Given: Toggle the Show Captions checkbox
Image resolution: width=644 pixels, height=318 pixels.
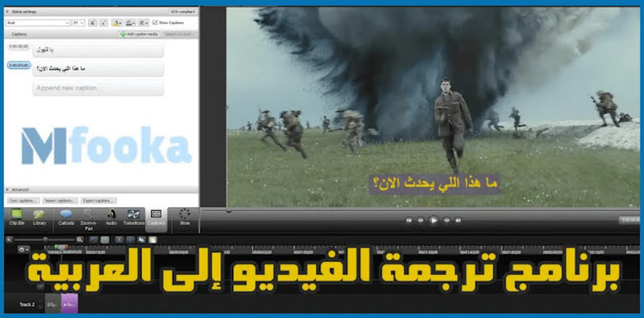Looking at the screenshot, I should click(155, 22).
